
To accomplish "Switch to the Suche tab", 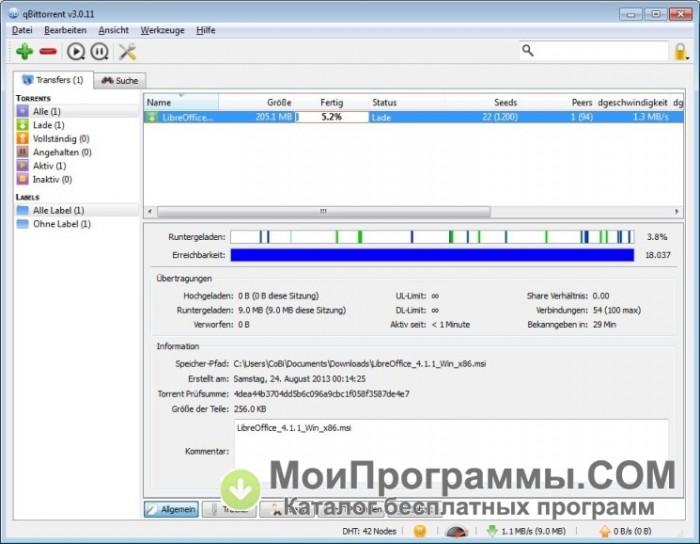I will click(120, 81).
